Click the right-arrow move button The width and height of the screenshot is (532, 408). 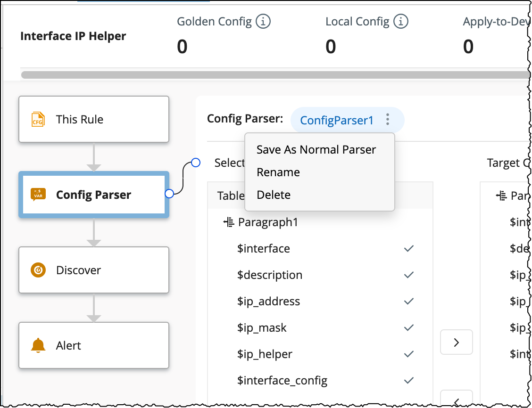pos(456,343)
